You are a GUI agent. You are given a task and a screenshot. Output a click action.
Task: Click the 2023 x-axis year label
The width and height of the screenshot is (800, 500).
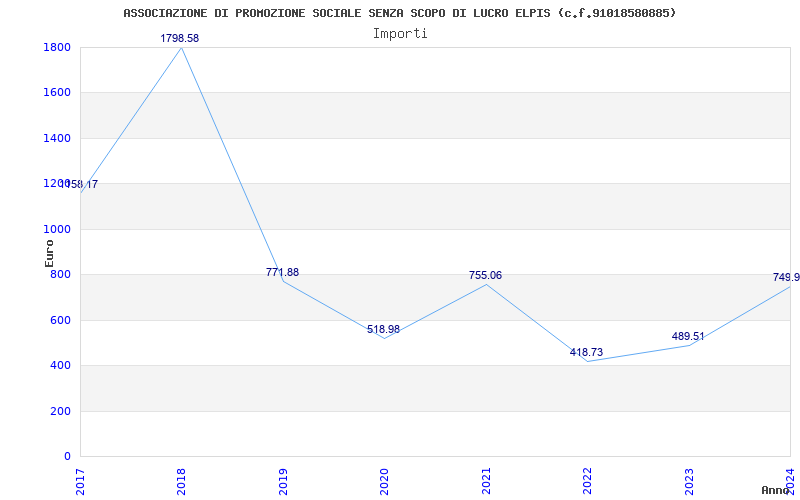coord(689,482)
